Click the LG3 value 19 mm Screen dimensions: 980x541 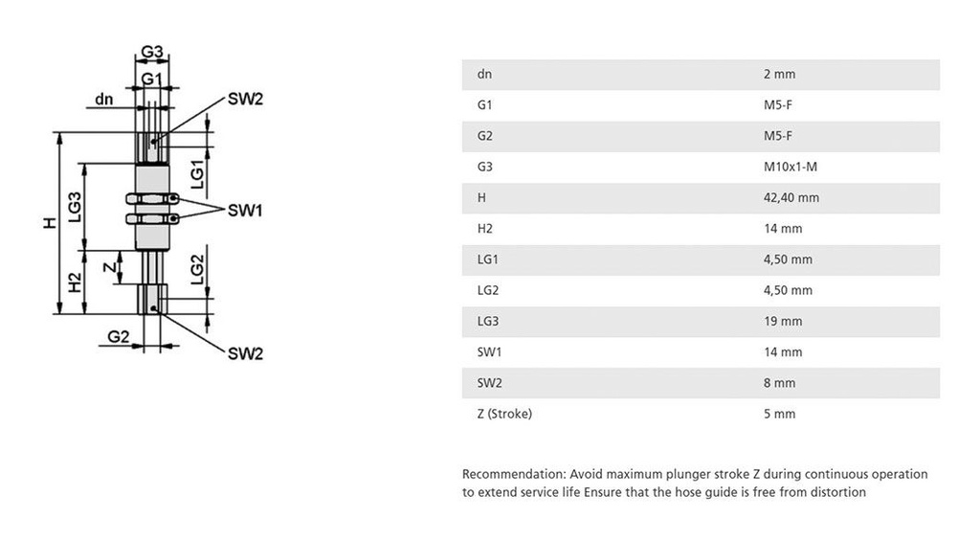point(783,322)
